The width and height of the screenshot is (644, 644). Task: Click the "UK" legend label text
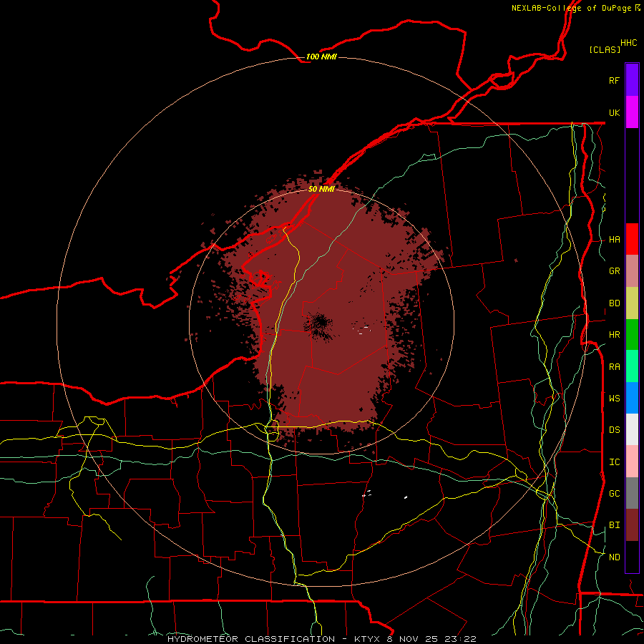[615, 112]
